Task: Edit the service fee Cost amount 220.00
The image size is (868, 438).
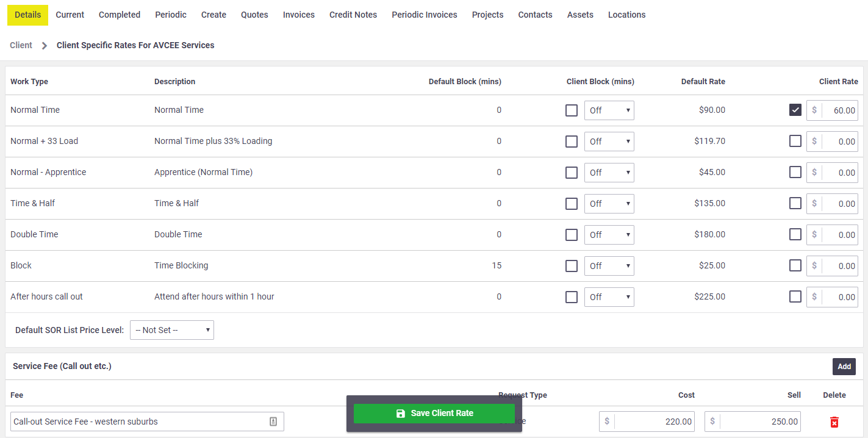Action: tap(647, 422)
